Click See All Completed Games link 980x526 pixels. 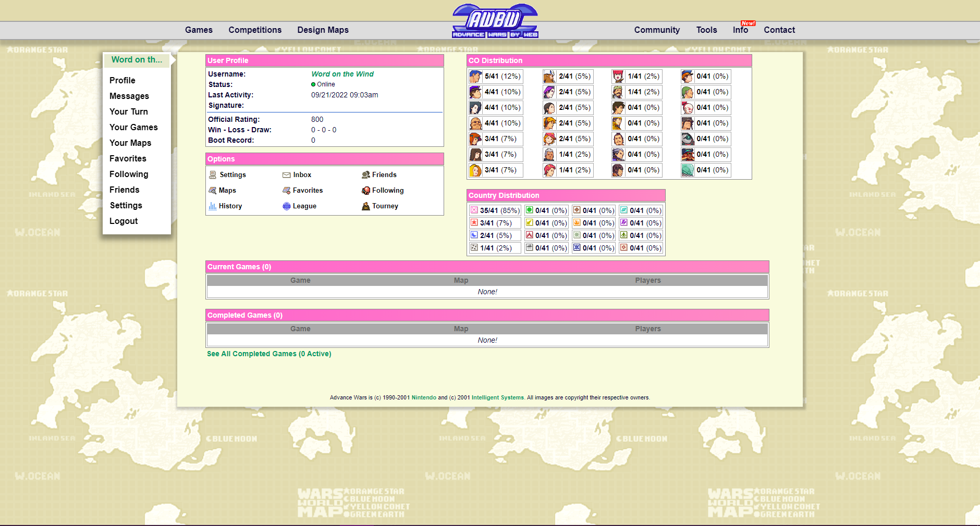click(x=269, y=354)
